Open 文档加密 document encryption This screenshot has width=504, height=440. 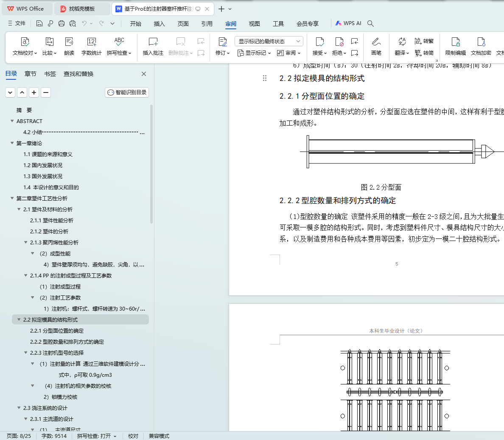481,46
